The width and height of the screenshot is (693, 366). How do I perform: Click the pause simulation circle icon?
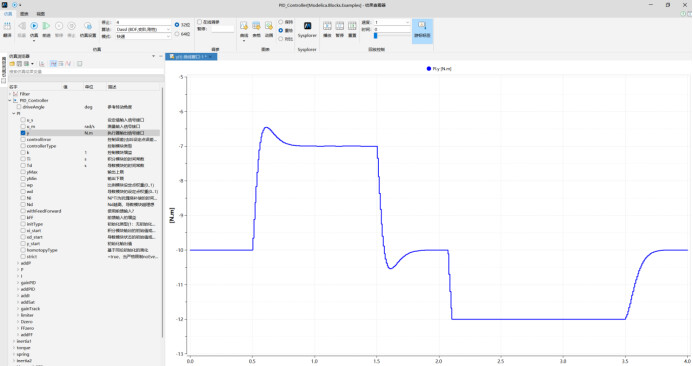tap(59, 26)
